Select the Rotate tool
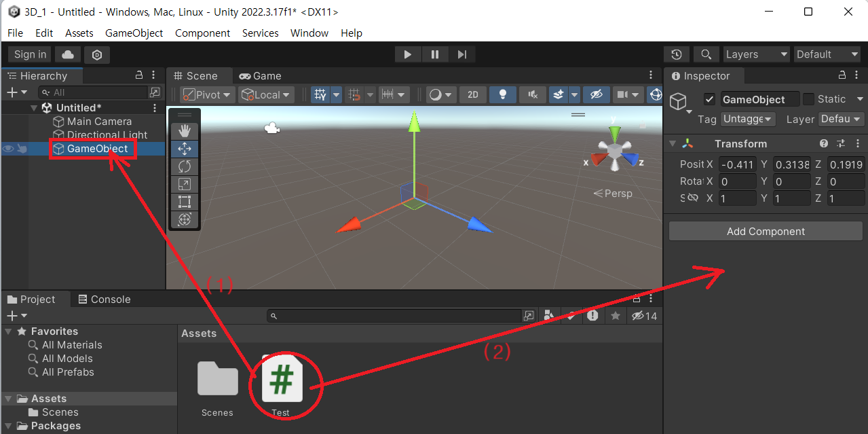The height and width of the screenshot is (434, 868). click(184, 166)
